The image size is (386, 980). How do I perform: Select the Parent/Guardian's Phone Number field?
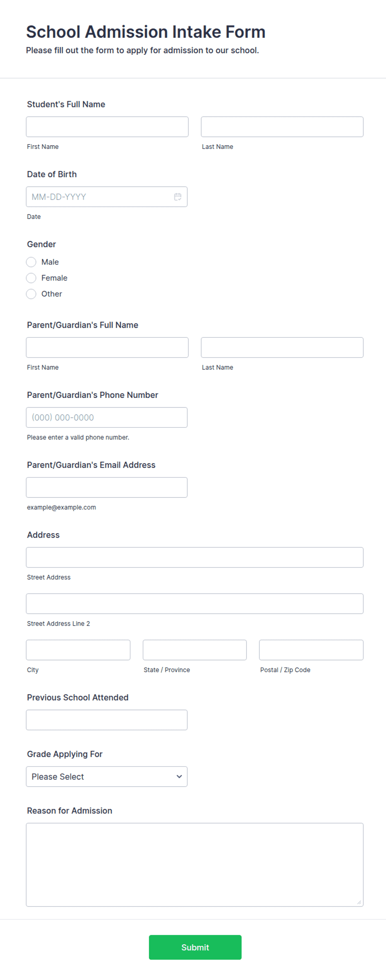(107, 417)
